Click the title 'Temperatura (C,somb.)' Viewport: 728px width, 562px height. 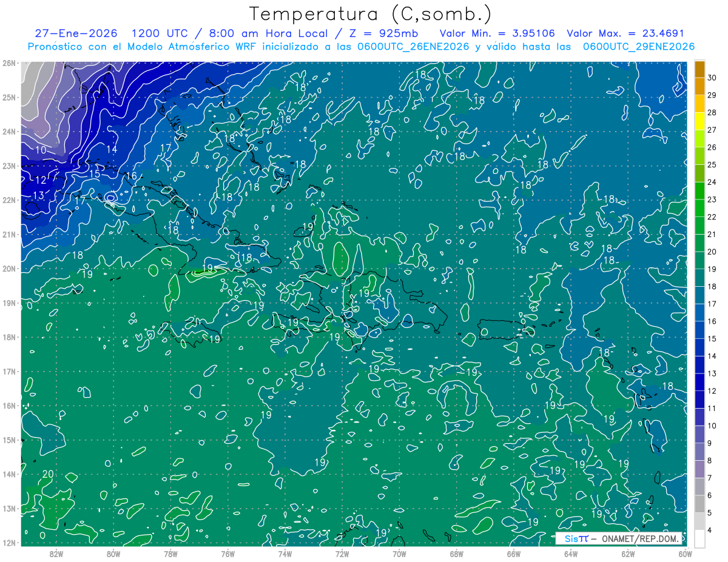click(x=371, y=13)
